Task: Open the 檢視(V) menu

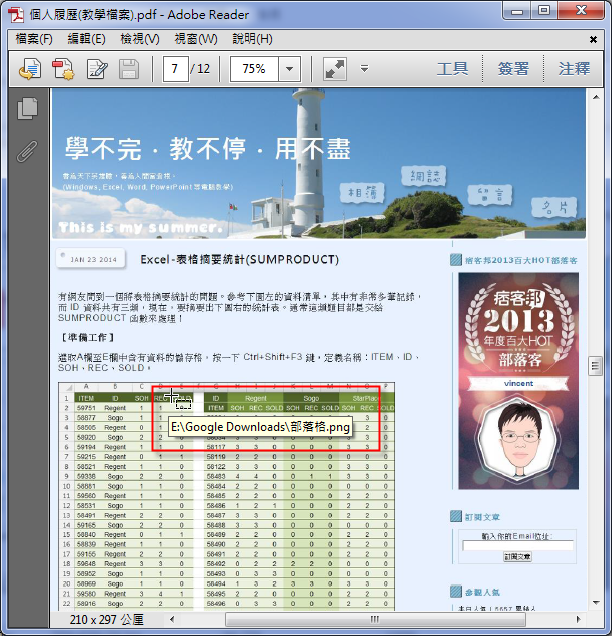Action: click(x=140, y=39)
